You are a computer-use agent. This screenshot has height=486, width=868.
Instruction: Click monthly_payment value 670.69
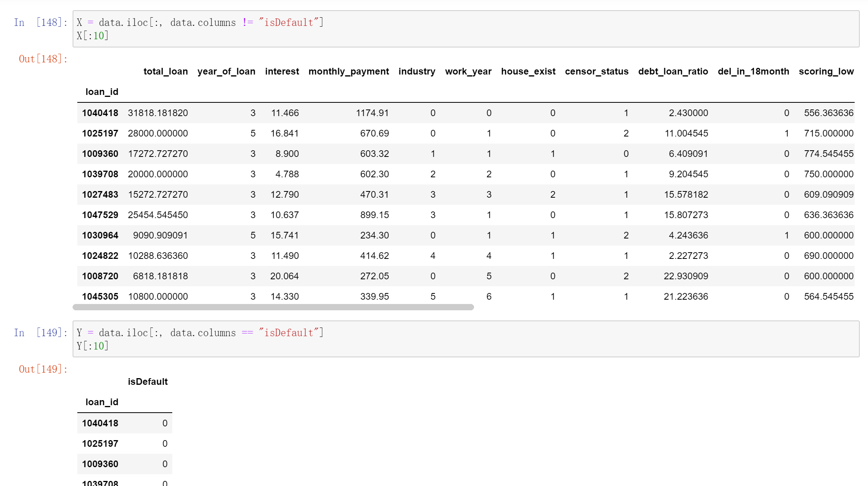(x=374, y=133)
